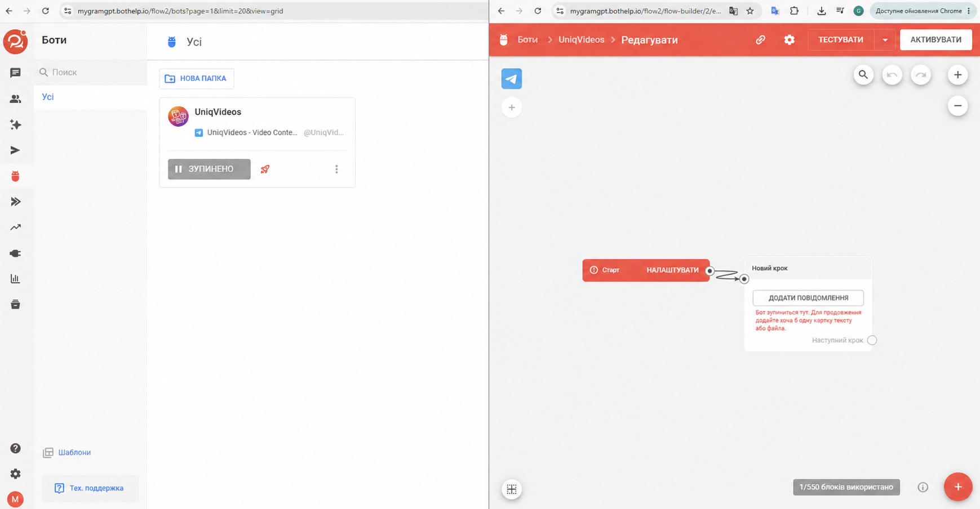This screenshot has width=980, height=509.
Task: Launch the UniqVideos bot with rocket icon
Action: tap(265, 169)
